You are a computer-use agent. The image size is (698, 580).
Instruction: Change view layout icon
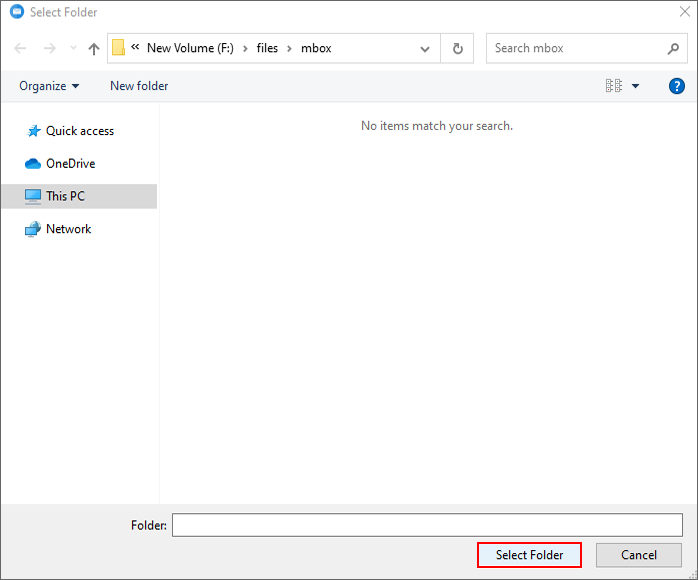tap(614, 85)
